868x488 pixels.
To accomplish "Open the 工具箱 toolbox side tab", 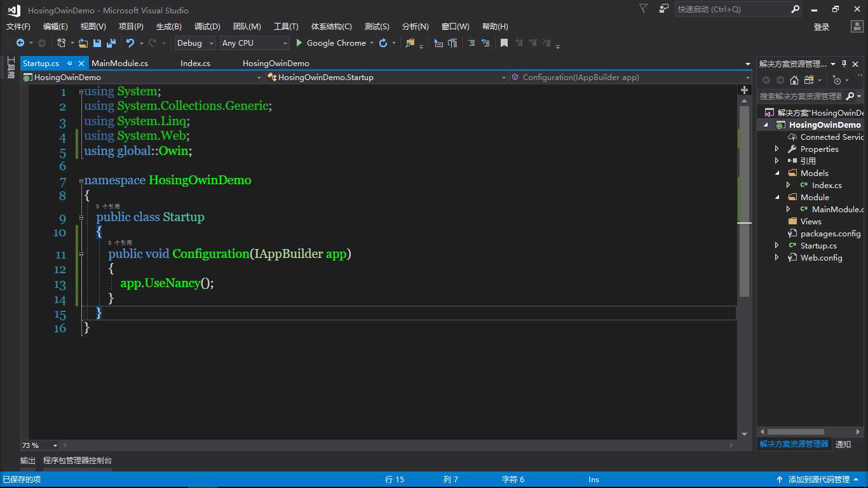I will tap(11, 67).
